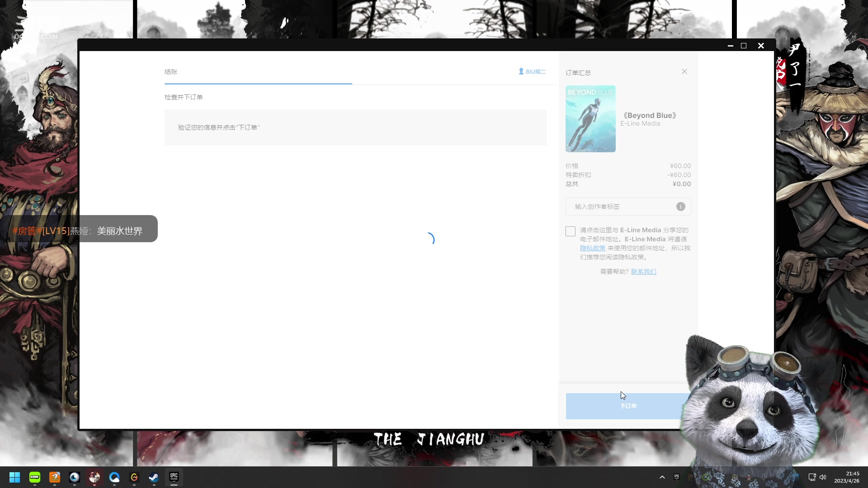Launch Steam from the taskbar
The image size is (868, 488).
point(154,477)
